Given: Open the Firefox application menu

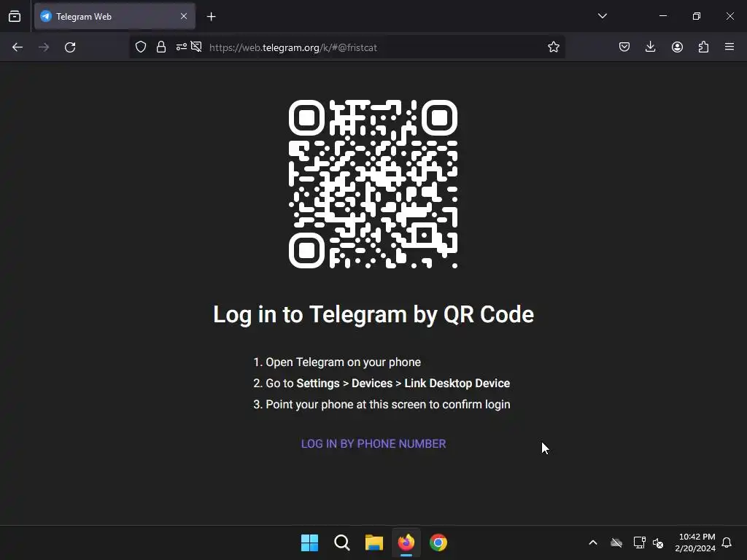Looking at the screenshot, I should [x=729, y=47].
